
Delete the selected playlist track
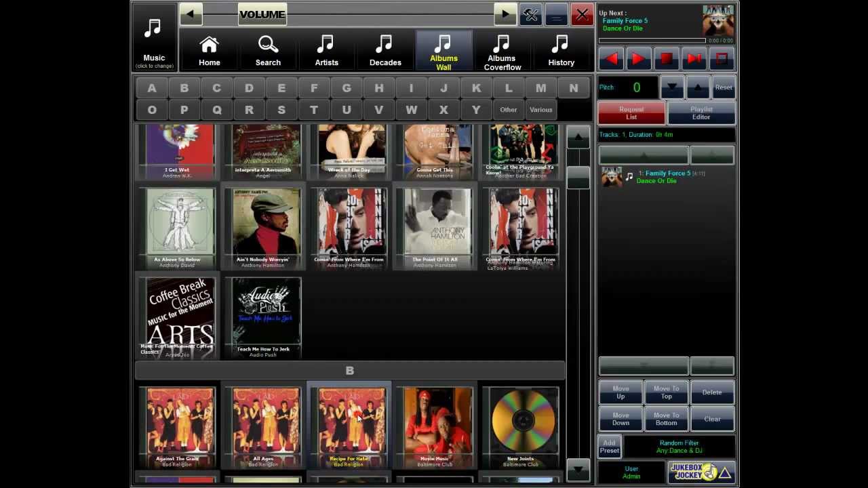712,392
